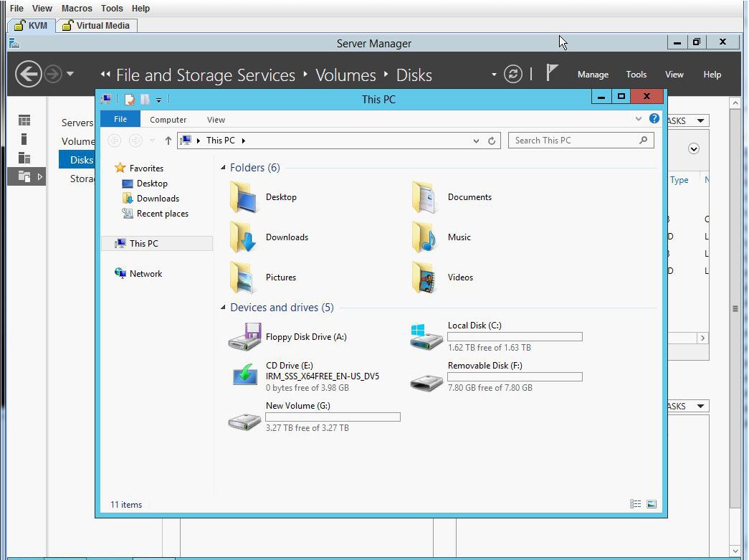Viewport: 749px width, 560px height.
Task: Switch to details view icon in status bar
Action: (x=635, y=504)
